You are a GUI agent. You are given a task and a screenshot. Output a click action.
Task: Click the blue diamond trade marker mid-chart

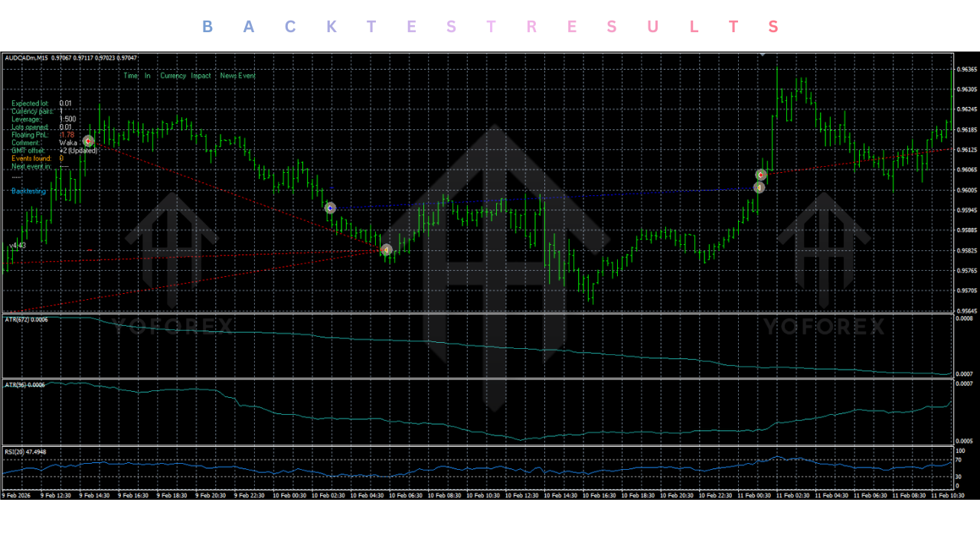click(x=330, y=207)
